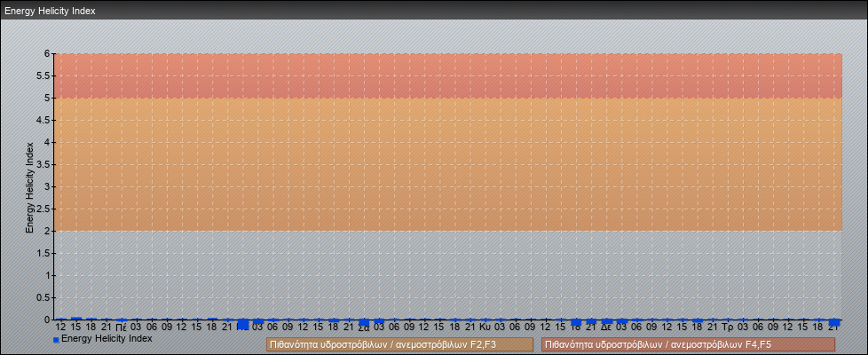
Task: Click the 'Πε' day label on the x-axis
Action: coord(122,327)
